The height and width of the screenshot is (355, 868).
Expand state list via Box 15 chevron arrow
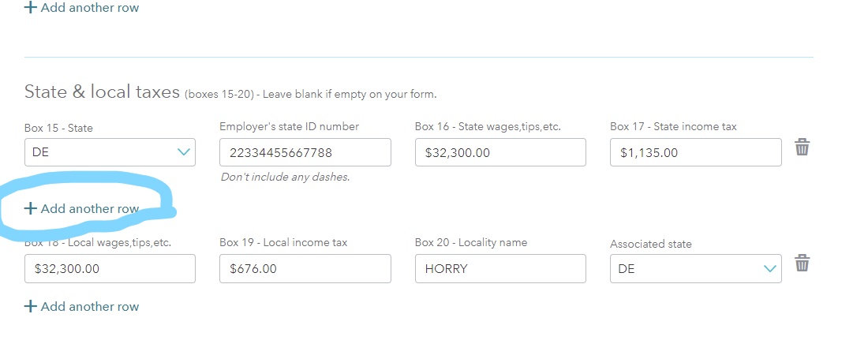pos(183,151)
